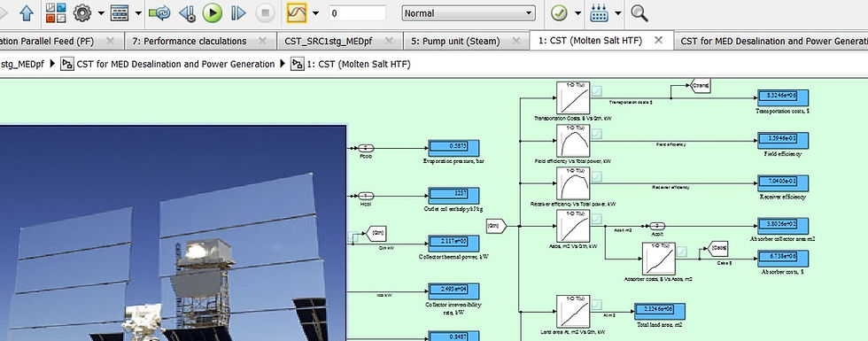Viewport: 868px width, 341px height.
Task: Open the Library Browser icon
Action: click(x=55, y=12)
